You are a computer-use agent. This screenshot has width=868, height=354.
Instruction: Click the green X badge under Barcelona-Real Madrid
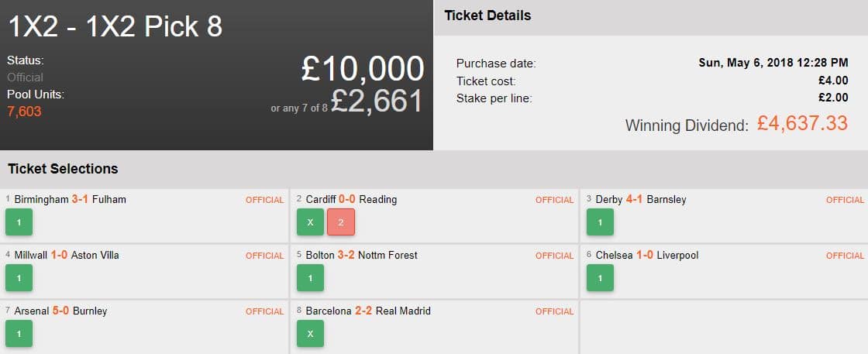click(310, 334)
